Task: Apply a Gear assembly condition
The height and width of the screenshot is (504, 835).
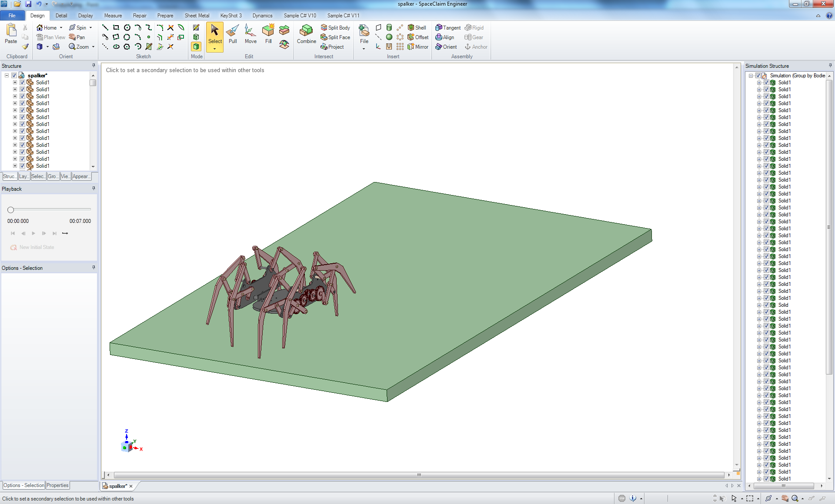Action: click(x=473, y=37)
